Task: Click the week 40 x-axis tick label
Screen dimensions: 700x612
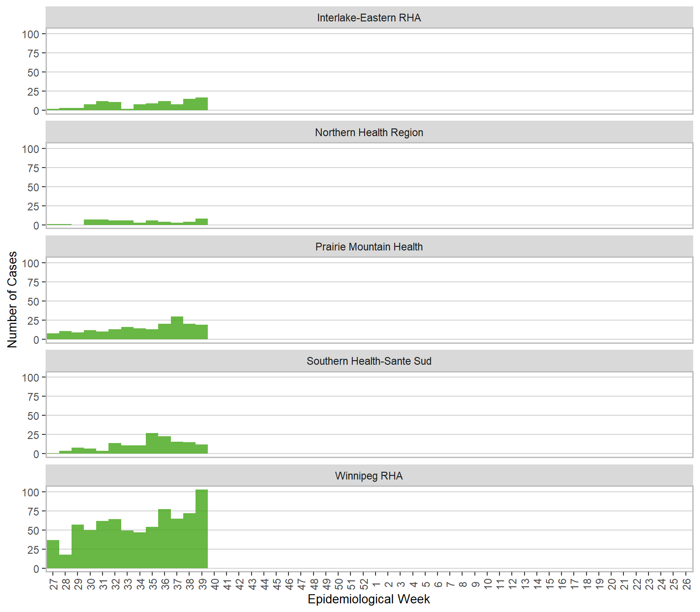Action: (214, 584)
